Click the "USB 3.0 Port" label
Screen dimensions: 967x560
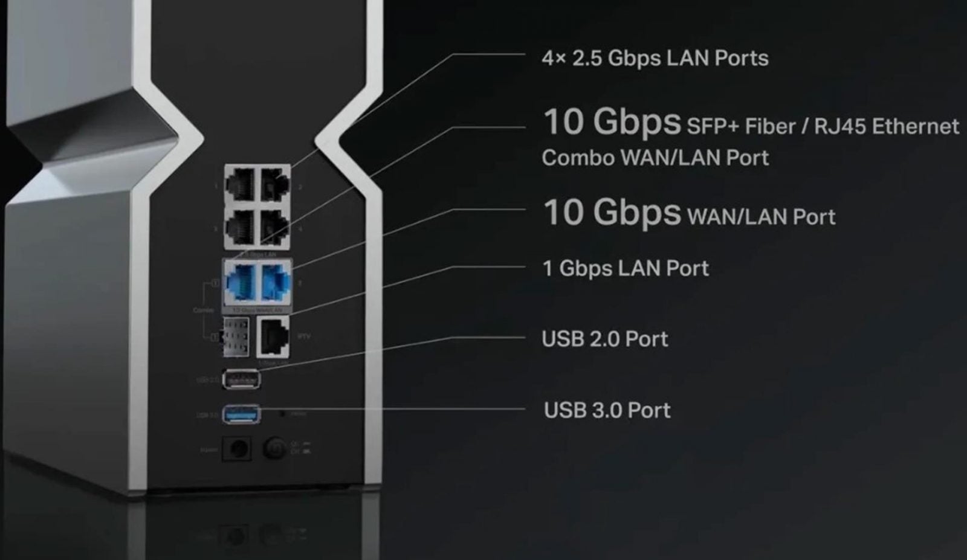pos(607,410)
